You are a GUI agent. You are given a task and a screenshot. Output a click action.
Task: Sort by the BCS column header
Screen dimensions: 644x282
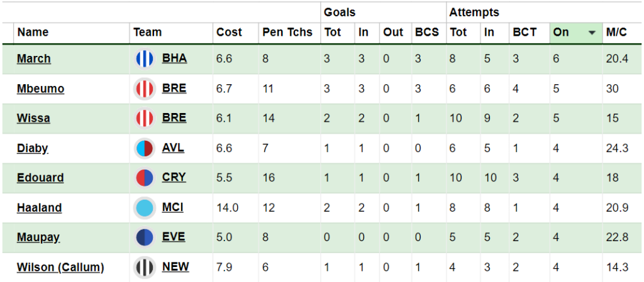coord(427,33)
